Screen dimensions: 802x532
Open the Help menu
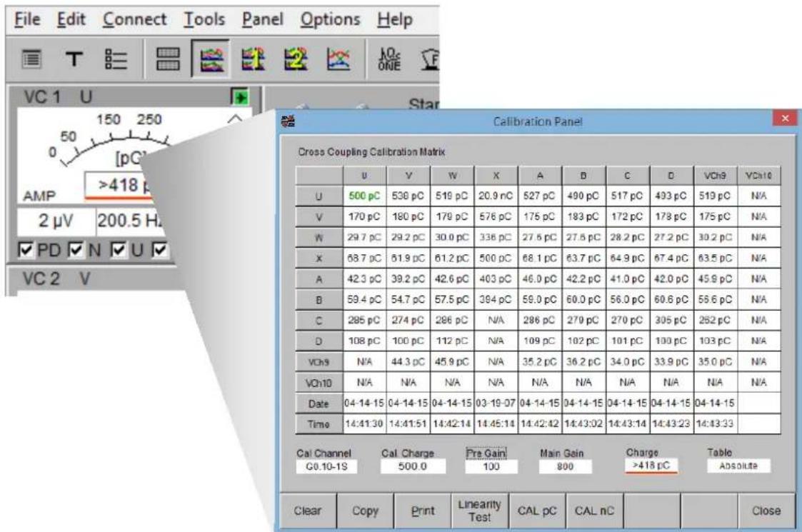click(395, 19)
